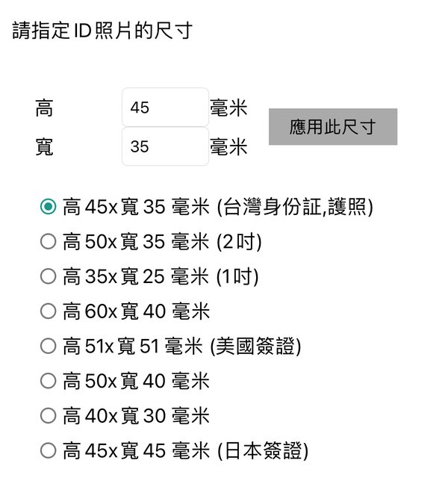Click the 毫米 unit after the width field

[228, 147]
